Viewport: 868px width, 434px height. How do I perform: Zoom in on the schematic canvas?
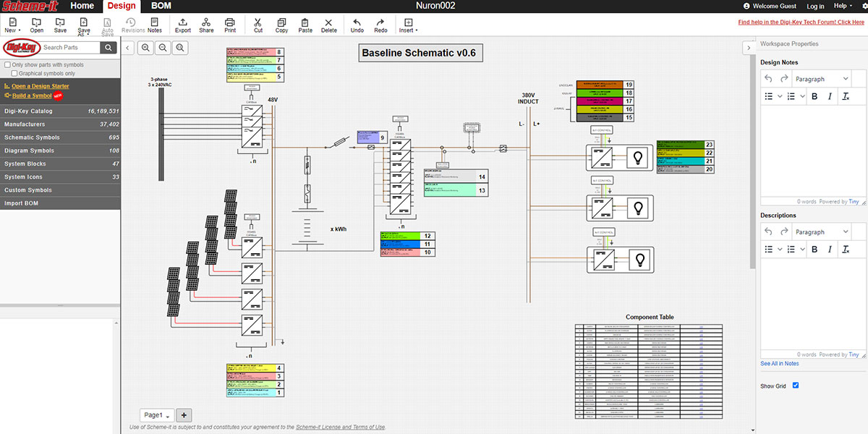tap(146, 48)
